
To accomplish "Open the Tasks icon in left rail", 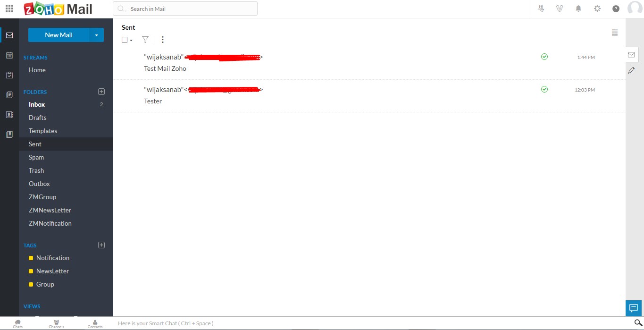I will 9,75.
